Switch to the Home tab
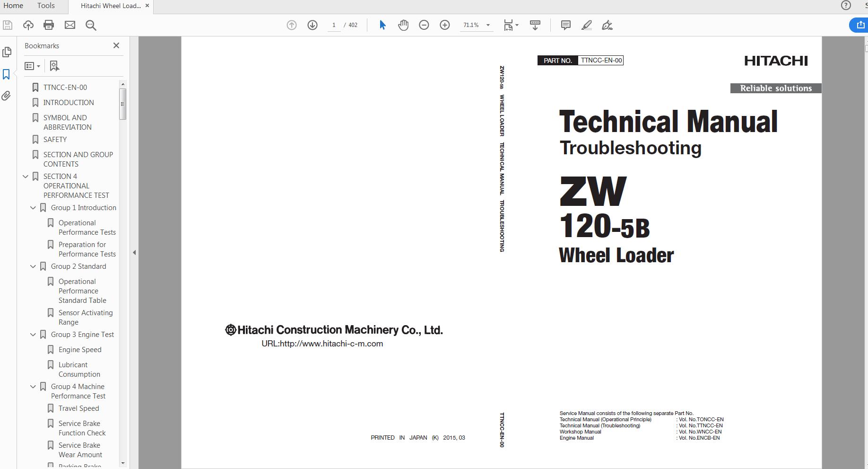 [13, 6]
